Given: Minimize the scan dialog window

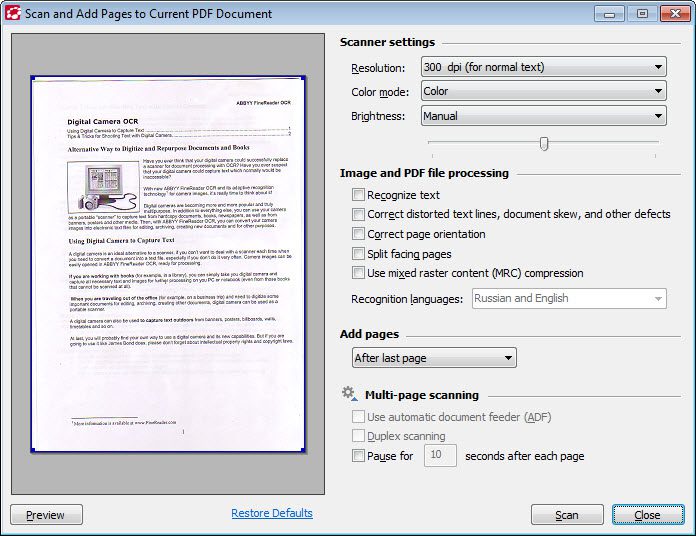Looking at the screenshot, I should click(609, 14).
